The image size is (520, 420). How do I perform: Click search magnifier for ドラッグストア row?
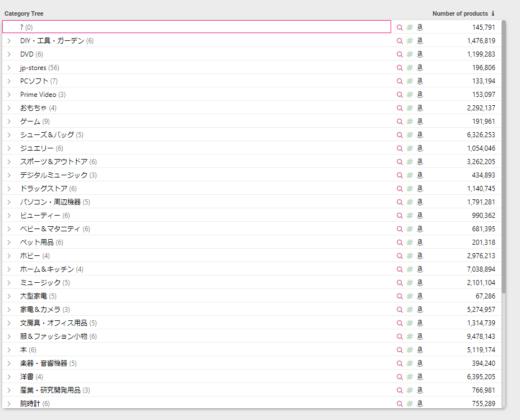[400, 189]
